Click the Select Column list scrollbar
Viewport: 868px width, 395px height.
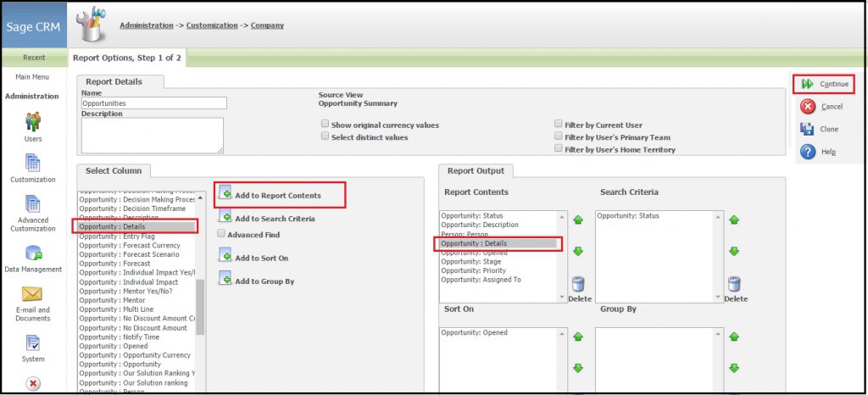[200, 307]
